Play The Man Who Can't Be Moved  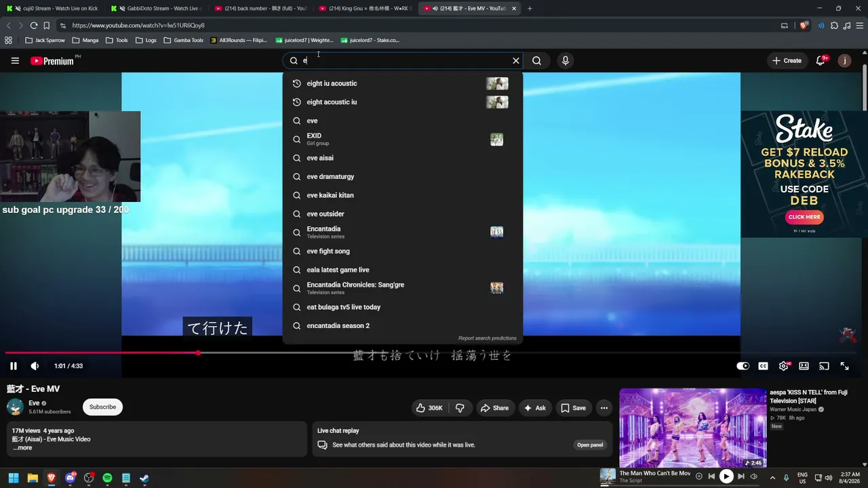(x=726, y=476)
